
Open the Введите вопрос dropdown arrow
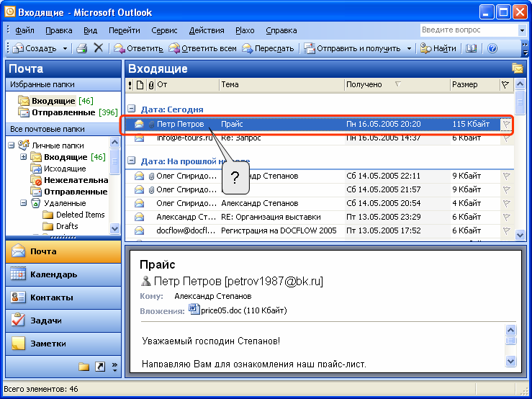tap(522, 30)
